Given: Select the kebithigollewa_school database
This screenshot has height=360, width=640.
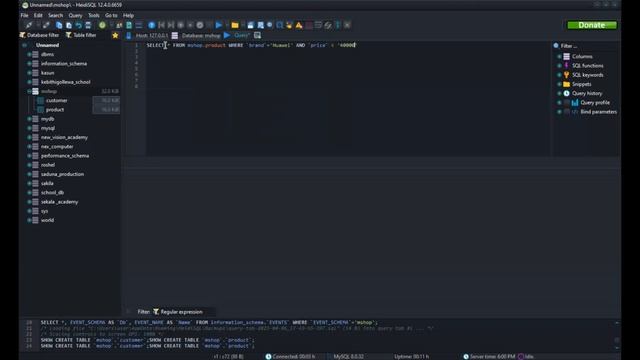Looking at the screenshot, I should pos(65,82).
